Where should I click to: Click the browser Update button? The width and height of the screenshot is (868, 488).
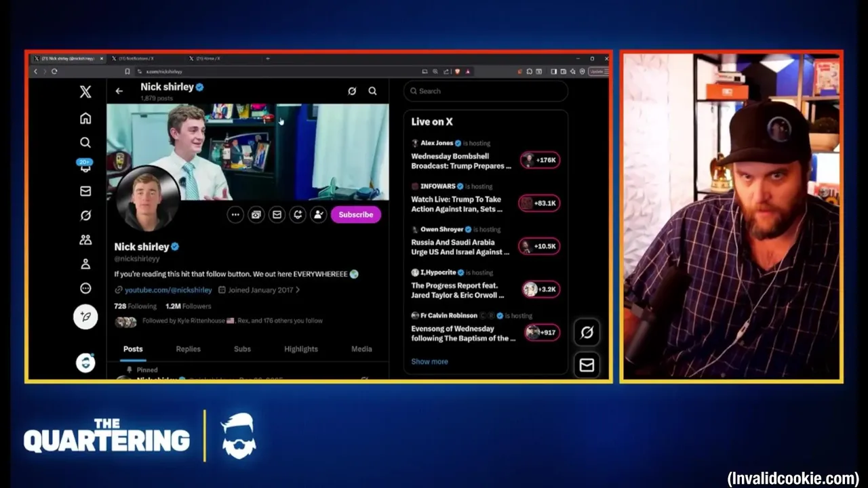pos(599,71)
